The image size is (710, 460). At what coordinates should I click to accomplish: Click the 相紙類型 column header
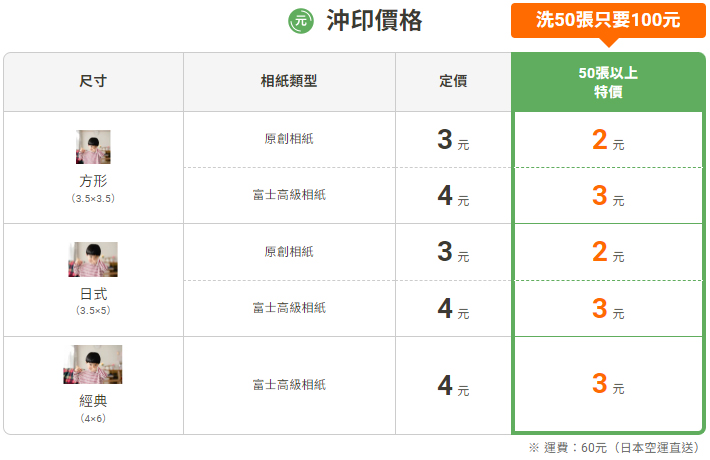(x=289, y=81)
